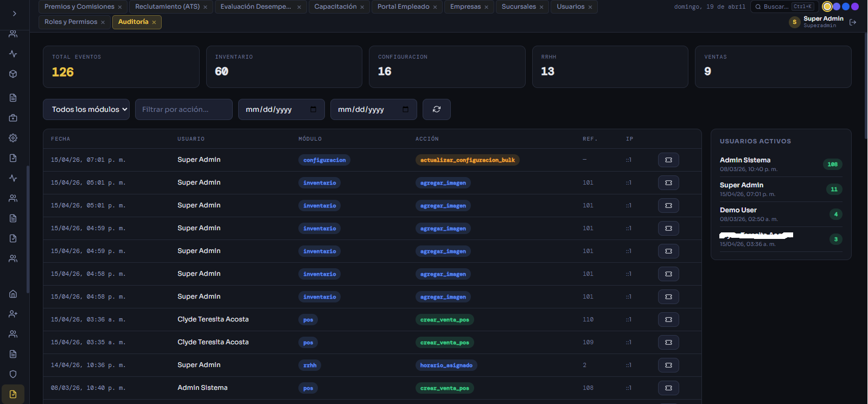Open details icon for horario_asignado row

pyautogui.click(x=668, y=365)
